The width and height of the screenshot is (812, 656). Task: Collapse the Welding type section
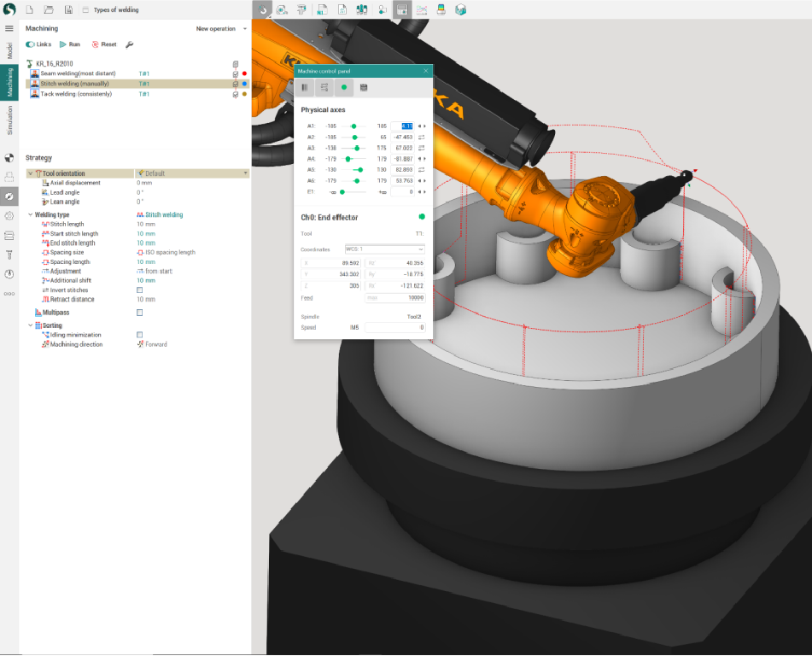pyautogui.click(x=31, y=215)
